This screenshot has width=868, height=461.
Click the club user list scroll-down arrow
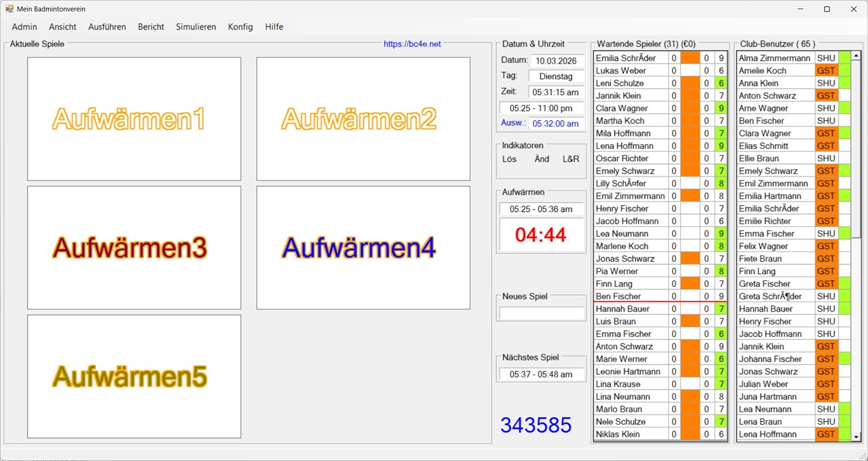click(856, 436)
